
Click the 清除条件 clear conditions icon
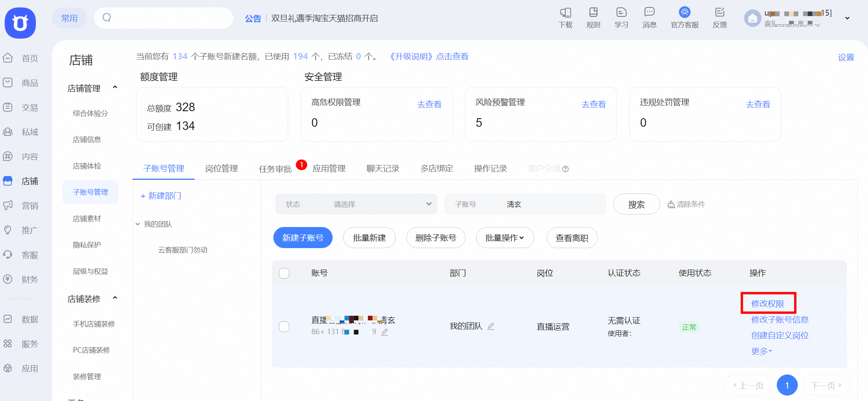pyautogui.click(x=671, y=204)
